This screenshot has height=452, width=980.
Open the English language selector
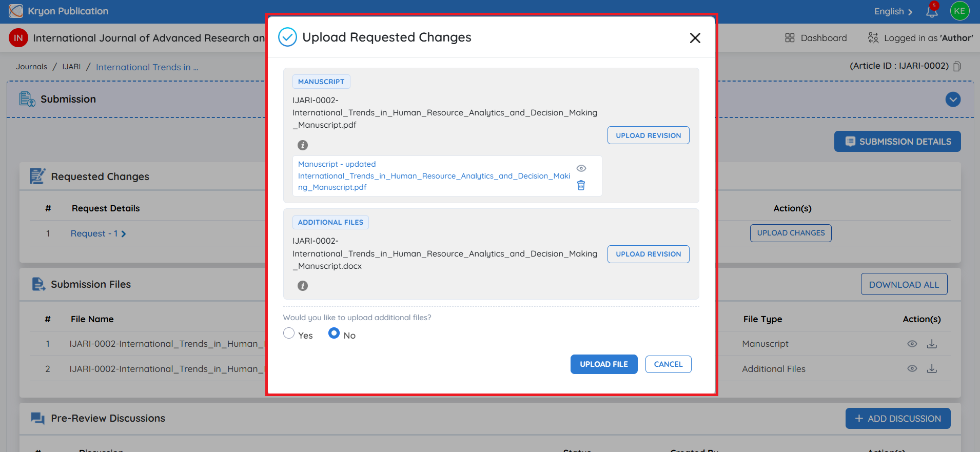[x=893, y=11]
